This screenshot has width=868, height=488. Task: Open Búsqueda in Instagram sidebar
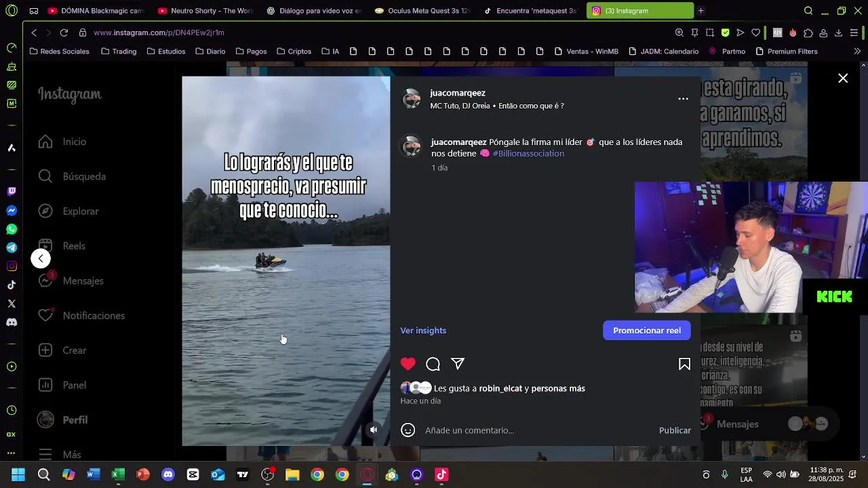(72, 176)
